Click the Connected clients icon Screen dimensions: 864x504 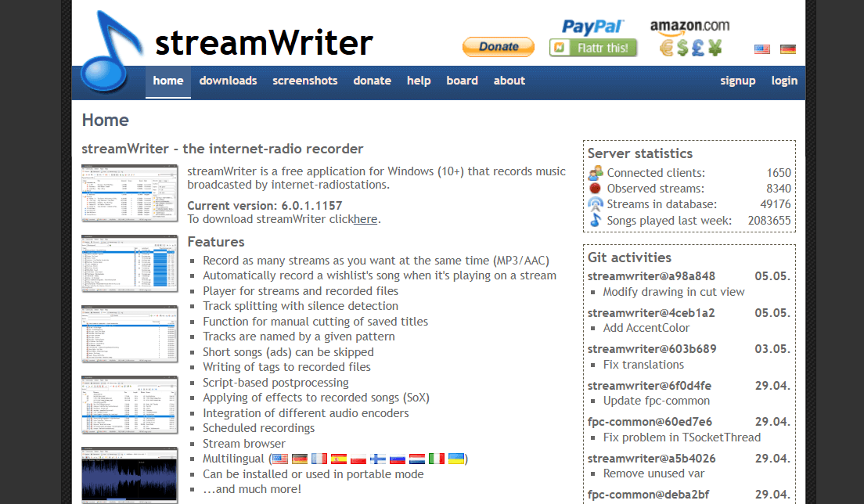pos(596,173)
